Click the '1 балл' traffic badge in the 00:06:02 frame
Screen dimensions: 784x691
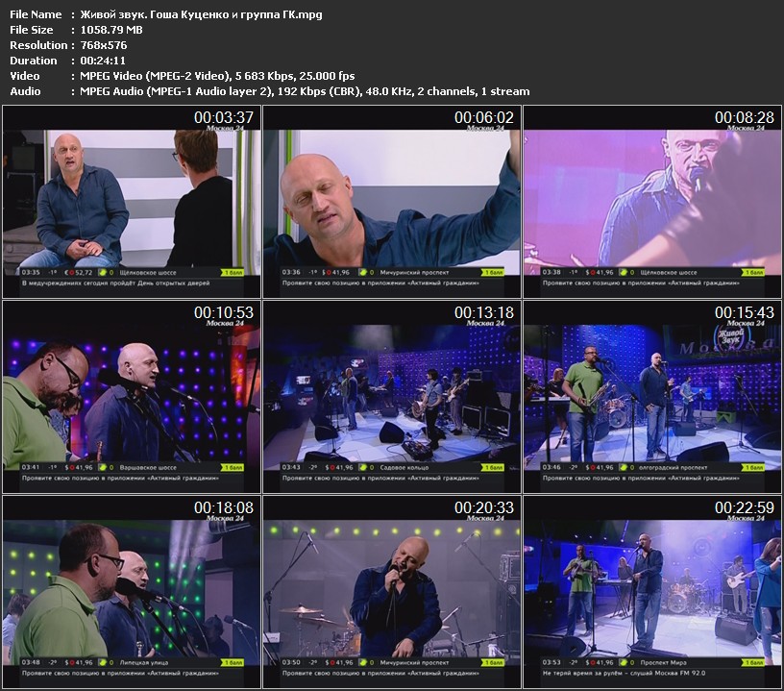click(493, 272)
